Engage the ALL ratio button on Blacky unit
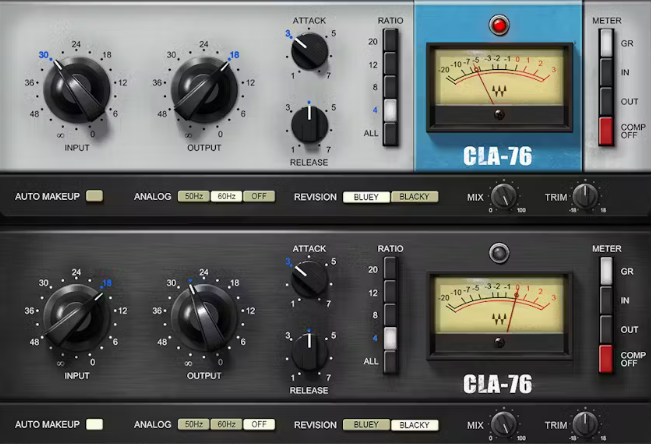The image size is (651, 444). click(390, 362)
